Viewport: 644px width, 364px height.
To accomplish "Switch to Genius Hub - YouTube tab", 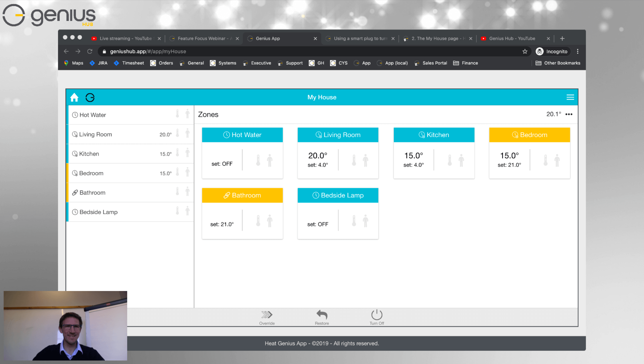I will point(512,38).
